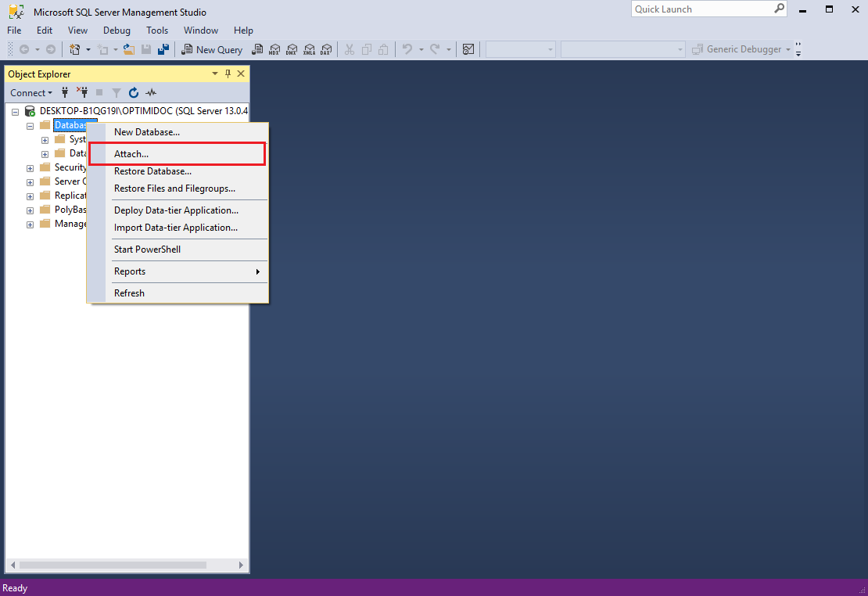Open the Connect dropdown in Object Explorer
The image size is (868, 596).
(x=31, y=93)
